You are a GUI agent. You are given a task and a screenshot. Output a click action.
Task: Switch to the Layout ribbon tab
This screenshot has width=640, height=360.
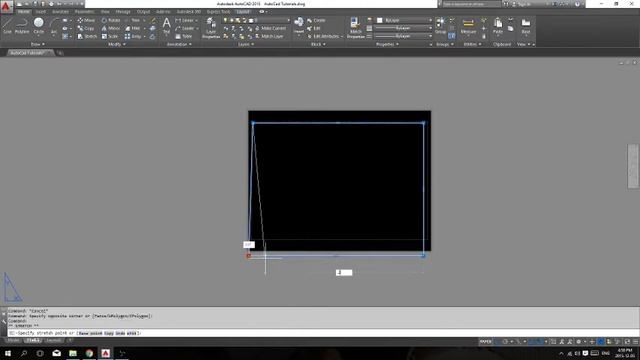(243, 12)
